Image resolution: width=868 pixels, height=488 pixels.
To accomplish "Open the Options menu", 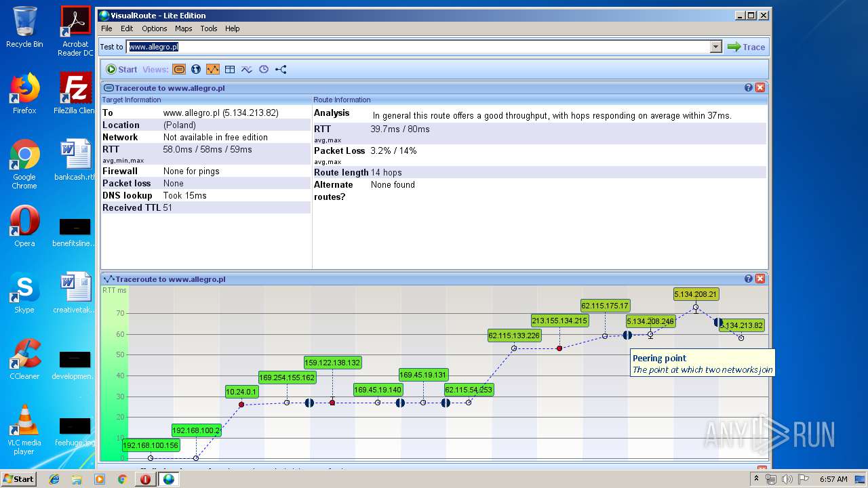I will [154, 28].
